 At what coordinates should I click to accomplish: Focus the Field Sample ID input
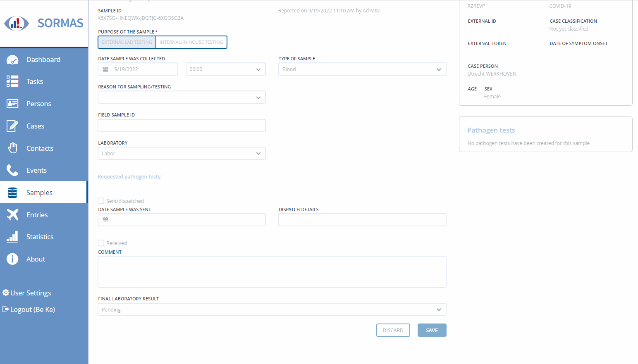click(182, 126)
